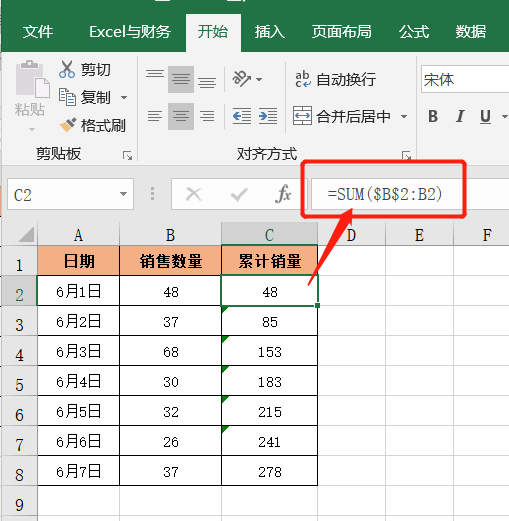Image resolution: width=509 pixels, height=521 pixels.
Task: Toggle Wrap Text (自动换行)
Action: pyautogui.click(x=335, y=79)
